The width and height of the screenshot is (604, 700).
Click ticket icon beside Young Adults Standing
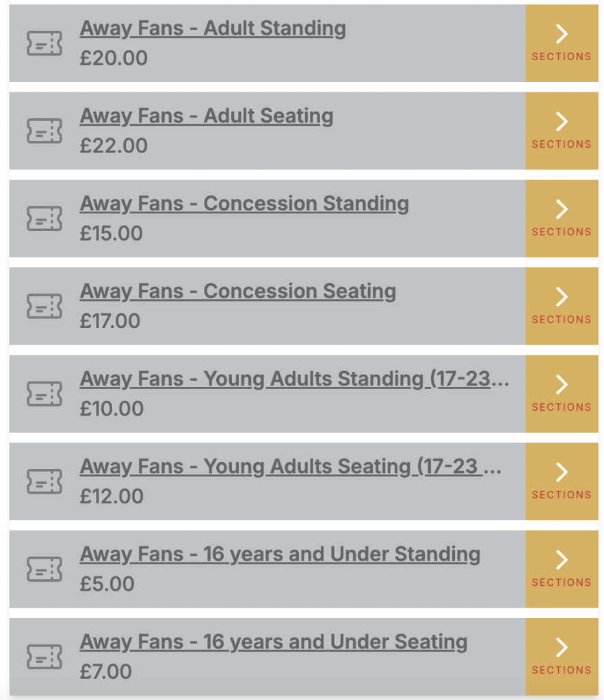(x=44, y=394)
